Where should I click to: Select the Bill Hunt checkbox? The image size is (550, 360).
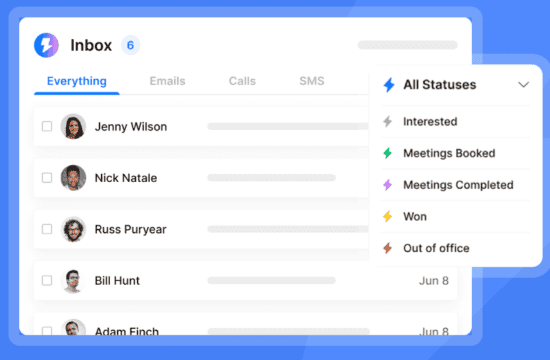[47, 280]
